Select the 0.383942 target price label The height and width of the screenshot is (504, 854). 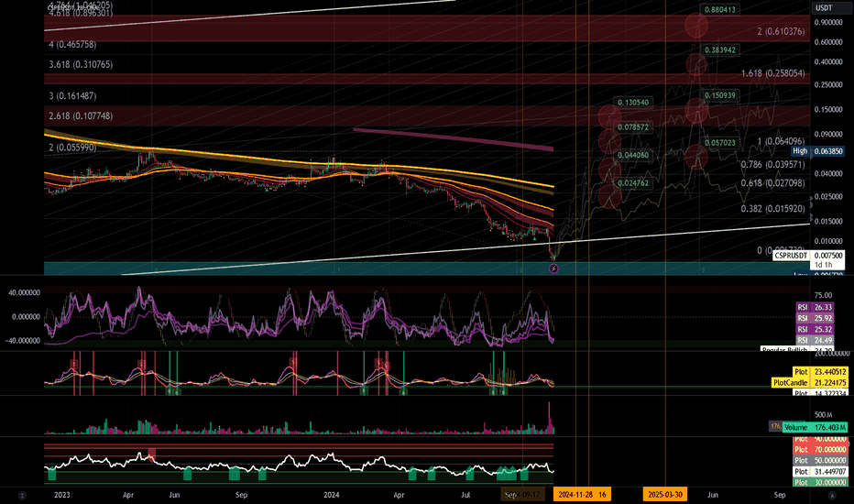(720, 49)
